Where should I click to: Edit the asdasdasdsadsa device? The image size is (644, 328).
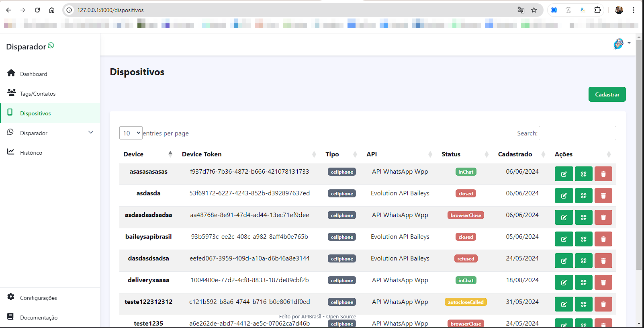tap(564, 217)
